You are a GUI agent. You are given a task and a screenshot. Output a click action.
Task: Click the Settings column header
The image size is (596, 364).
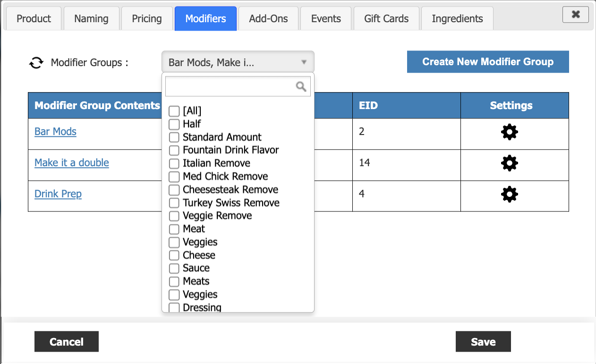515,105
